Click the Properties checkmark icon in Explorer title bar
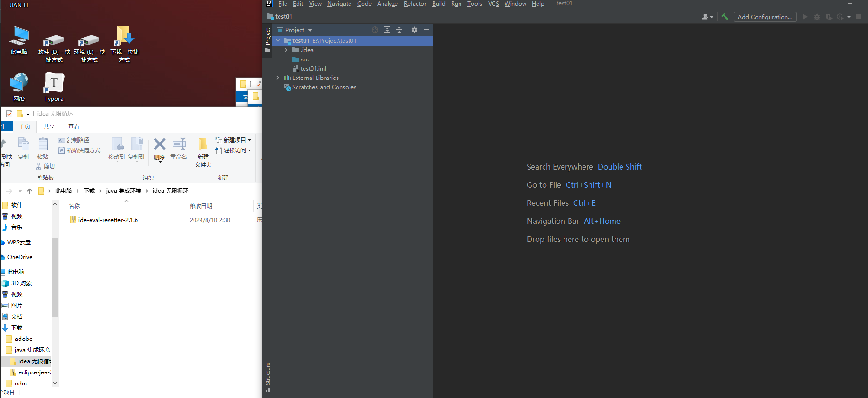 (x=9, y=114)
